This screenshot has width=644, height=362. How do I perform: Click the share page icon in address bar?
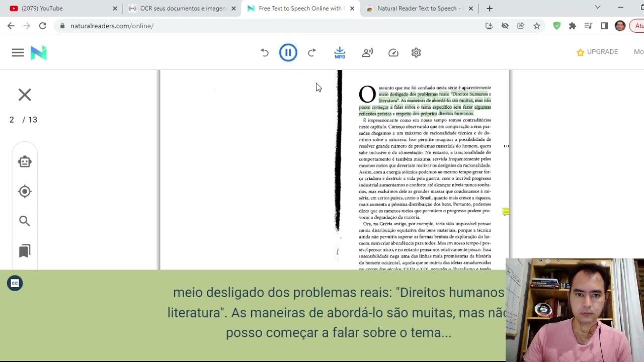click(x=521, y=26)
